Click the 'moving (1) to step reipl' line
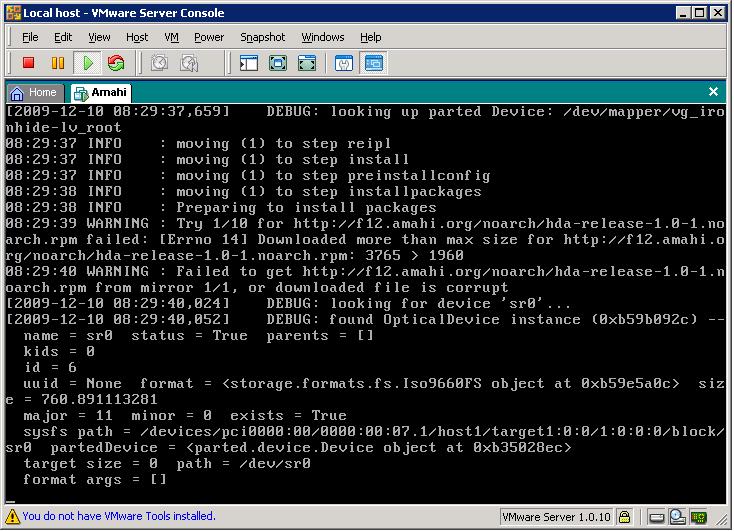This screenshot has width=734, height=531. pyautogui.click(x=198, y=144)
